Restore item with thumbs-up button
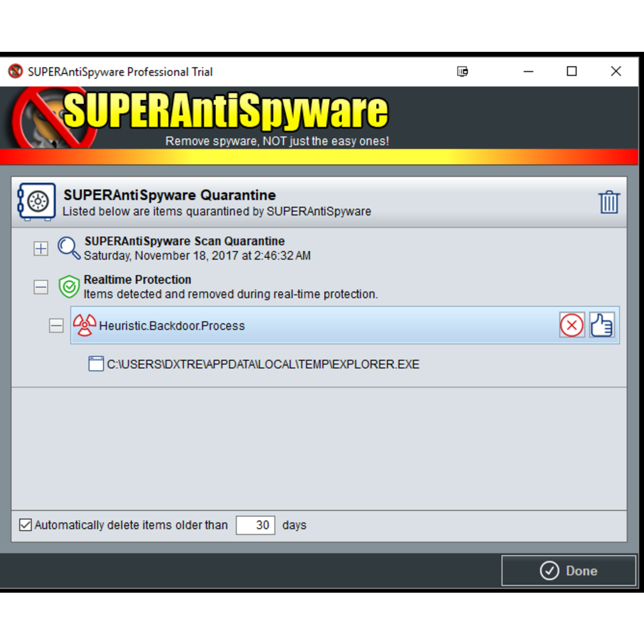 pyautogui.click(x=602, y=325)
